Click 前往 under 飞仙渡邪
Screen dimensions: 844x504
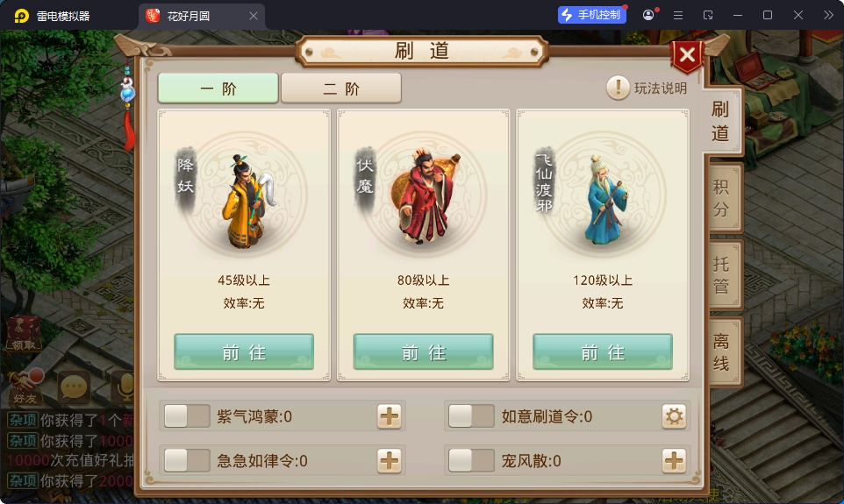point(603,351)
